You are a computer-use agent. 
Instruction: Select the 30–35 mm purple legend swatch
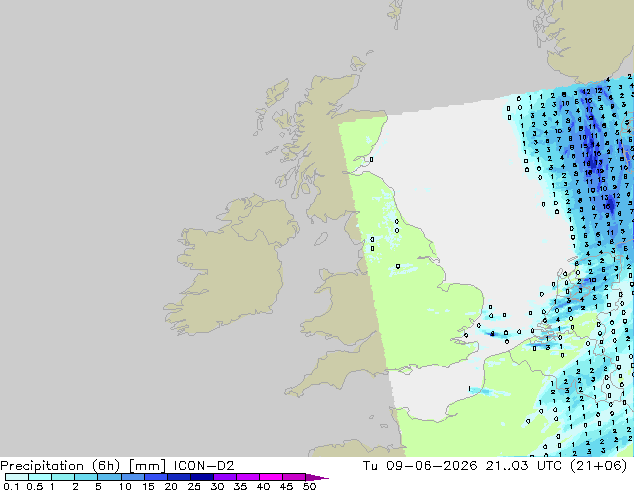pos(225,477)
